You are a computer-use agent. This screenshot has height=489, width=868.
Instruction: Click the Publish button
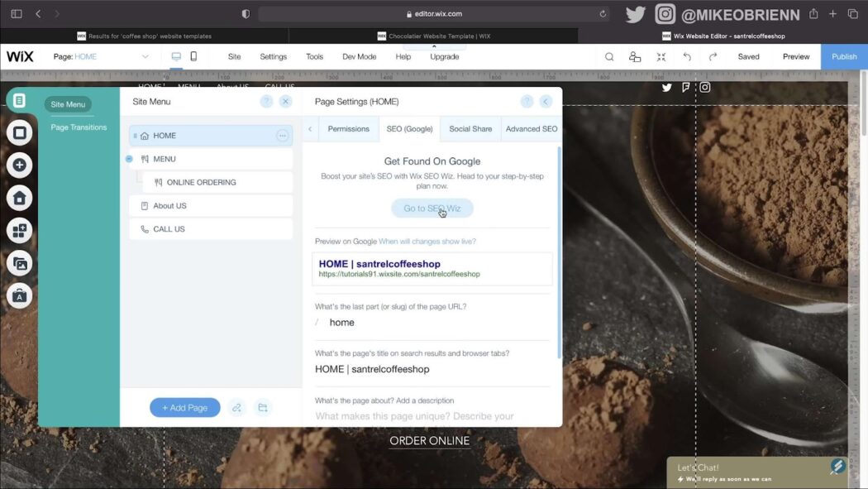(844, 56)
